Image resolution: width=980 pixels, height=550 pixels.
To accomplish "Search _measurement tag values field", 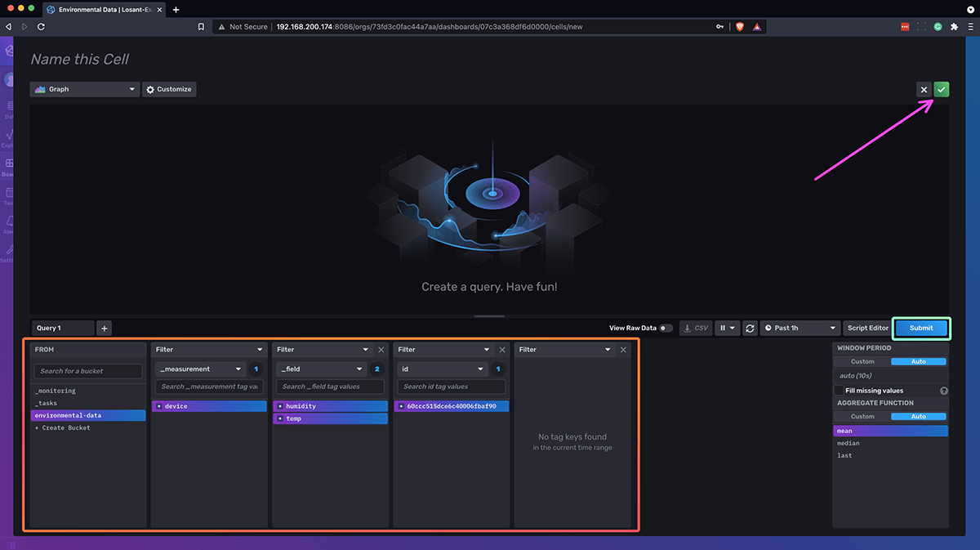I will (209, 387).
